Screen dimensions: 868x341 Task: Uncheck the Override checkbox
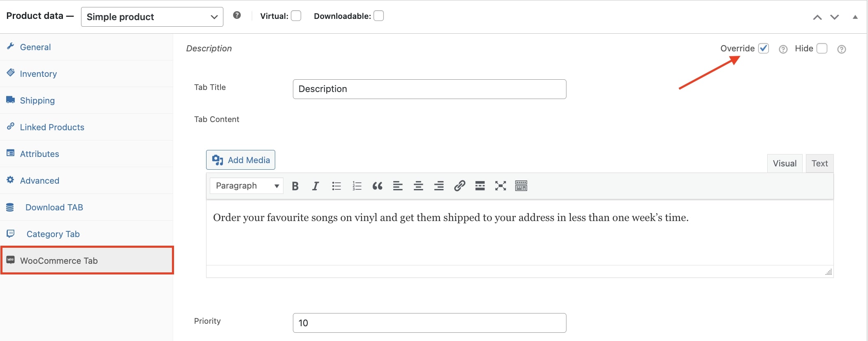pyautogui.click(x=764, y=48)
